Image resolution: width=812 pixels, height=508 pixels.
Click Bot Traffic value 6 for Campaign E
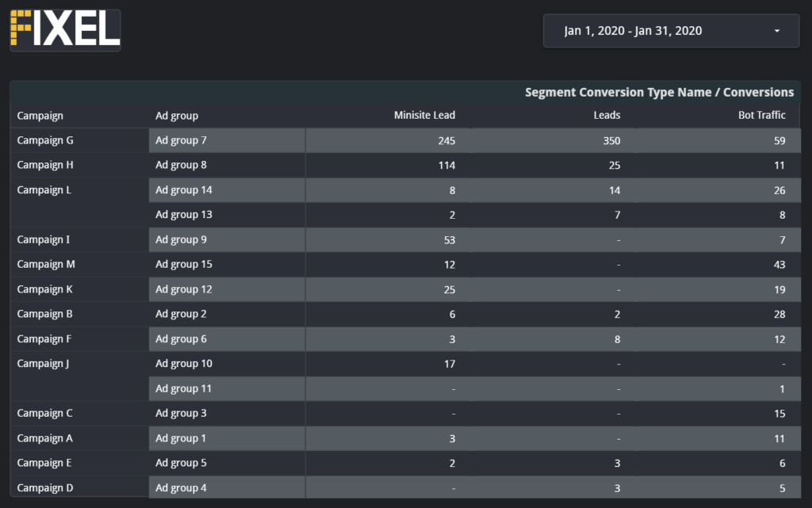[782, 464]
